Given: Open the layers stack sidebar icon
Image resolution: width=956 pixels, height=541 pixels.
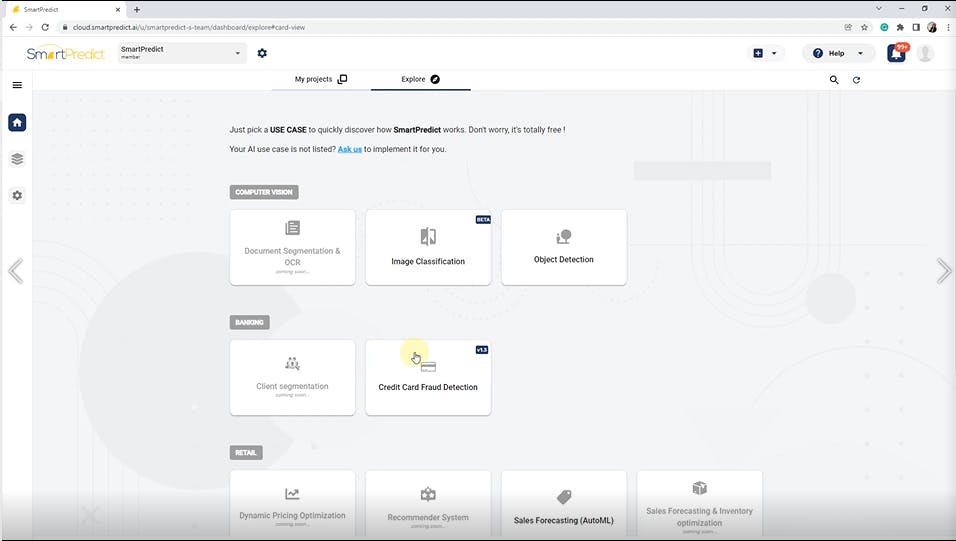Looking at the screenshot, I should 17,159.
